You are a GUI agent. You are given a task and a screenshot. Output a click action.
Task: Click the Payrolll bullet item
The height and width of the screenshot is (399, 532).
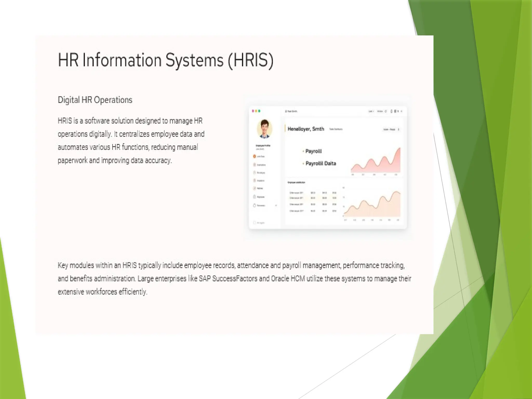[313, 151]
